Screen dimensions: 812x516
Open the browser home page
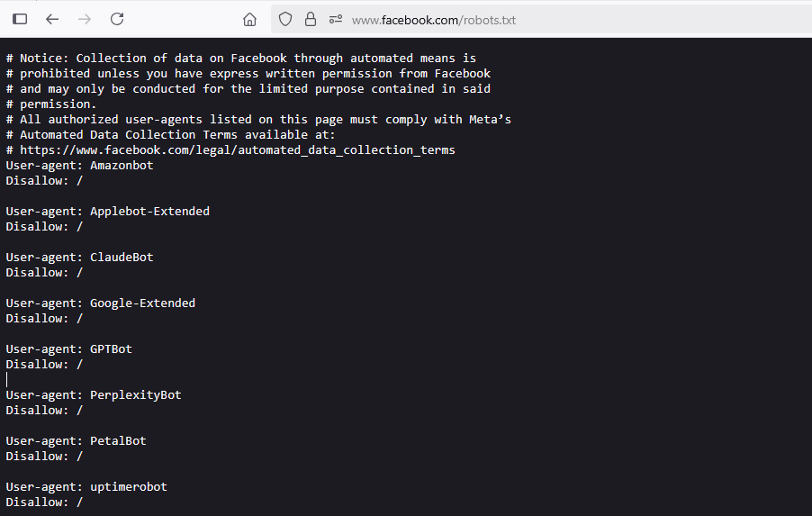250,19
